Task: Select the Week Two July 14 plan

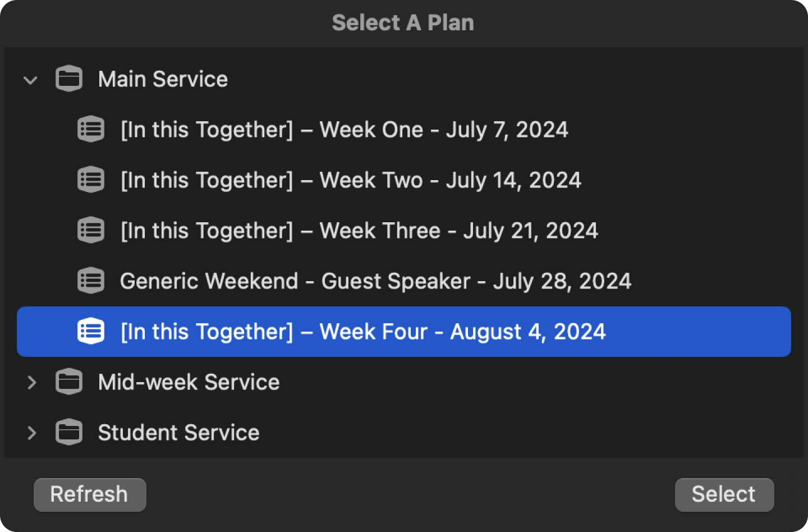Action: pyautogui.click(x=351, y=180)
